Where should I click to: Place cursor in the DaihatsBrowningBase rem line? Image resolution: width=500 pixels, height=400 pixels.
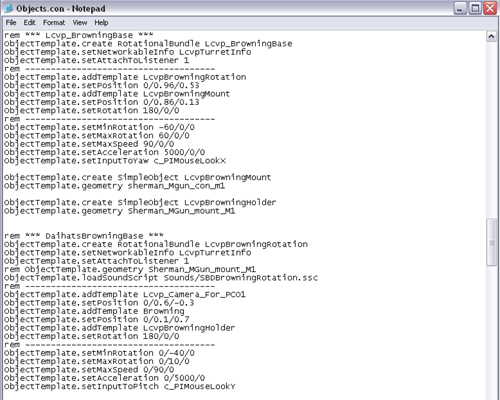84,236
